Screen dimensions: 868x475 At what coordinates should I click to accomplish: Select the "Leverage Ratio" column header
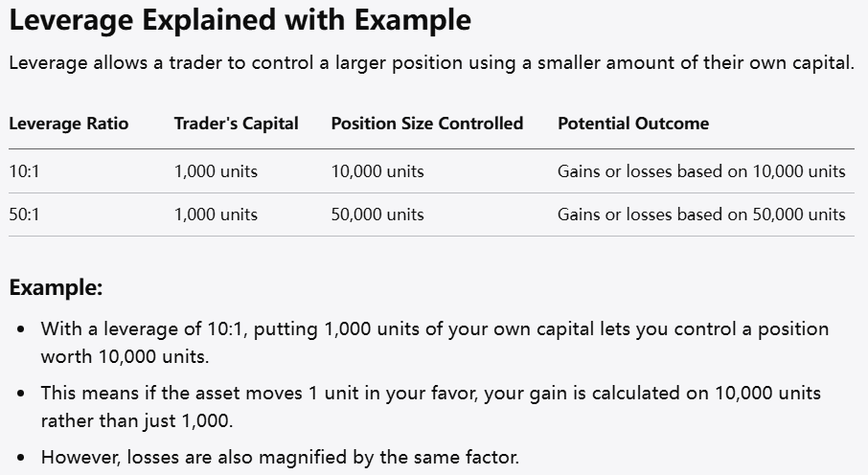tap(68, 124)
